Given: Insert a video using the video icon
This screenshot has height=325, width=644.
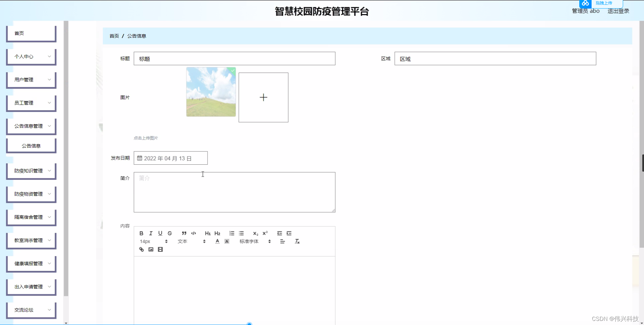Looking at the screenshot, I should click(160, 249).
